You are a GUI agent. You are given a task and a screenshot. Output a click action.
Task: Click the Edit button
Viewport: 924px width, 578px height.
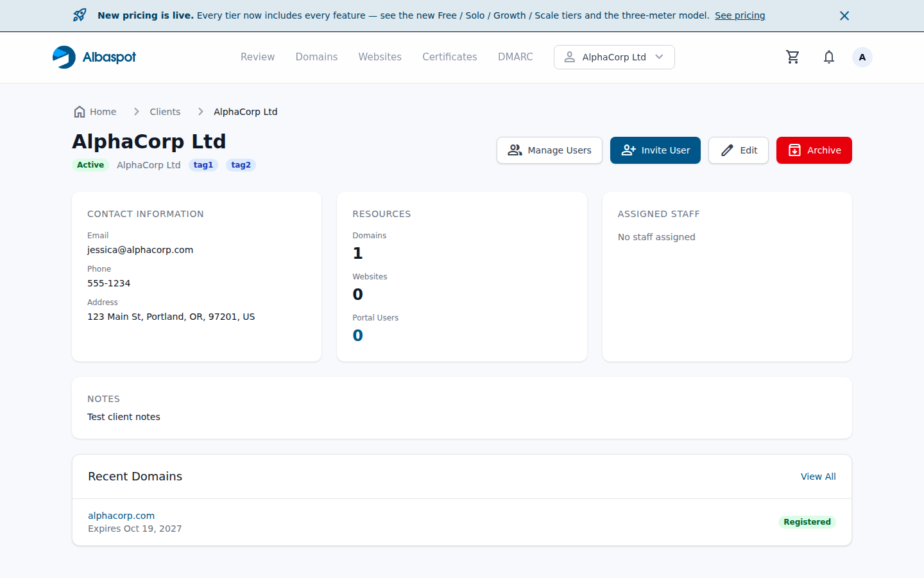739,150
